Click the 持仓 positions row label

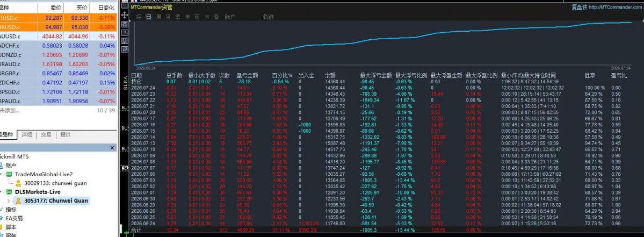pyautogui.click(x=136, y=81)
